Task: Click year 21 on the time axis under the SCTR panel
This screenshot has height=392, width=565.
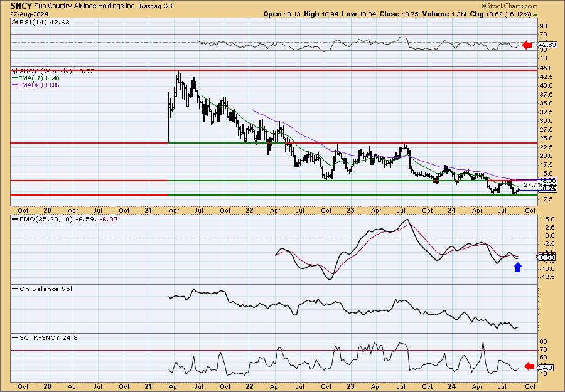Action: coord(148,387)
